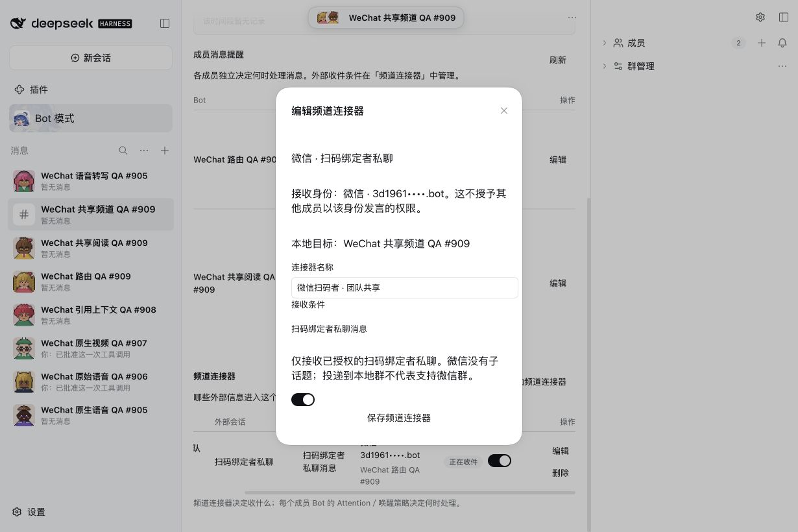
Task: Click hash icon of 共享频道 QA #909
Action: click(24, 214)
